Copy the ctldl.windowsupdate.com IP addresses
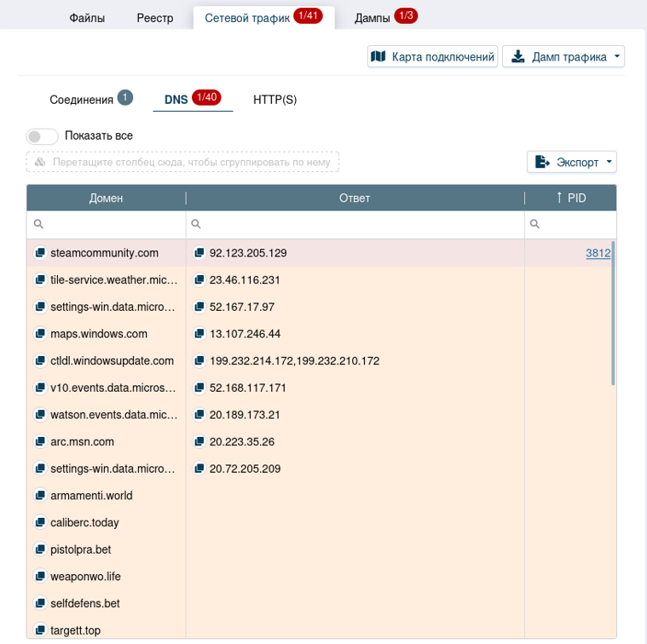The height and width of the screenshot is (644, 647). [199, 361]
